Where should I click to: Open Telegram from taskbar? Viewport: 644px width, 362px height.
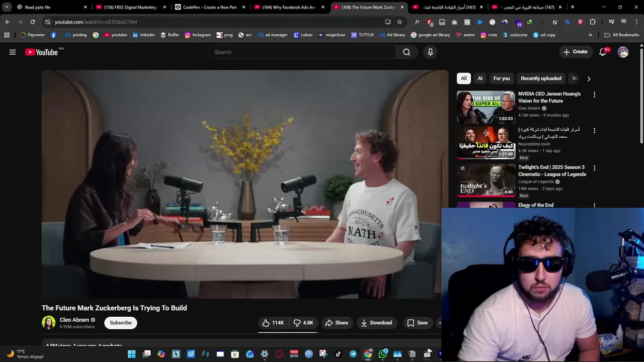353,354
